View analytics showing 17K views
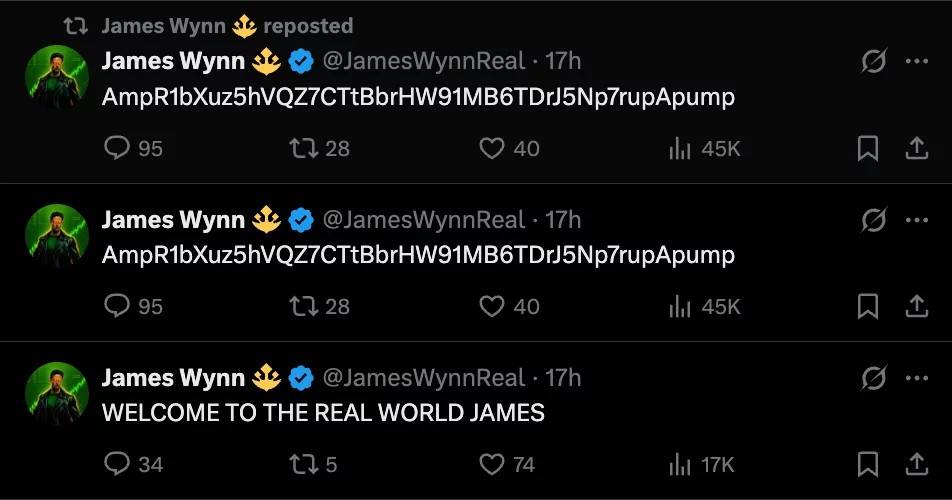The width and height of the screenshot is (952, 500). [701, 465]
